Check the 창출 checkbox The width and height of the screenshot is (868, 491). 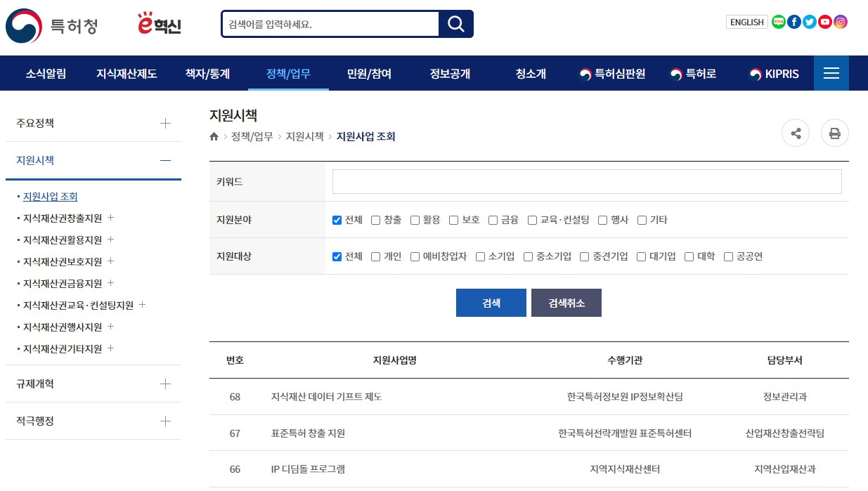point(375,220)
